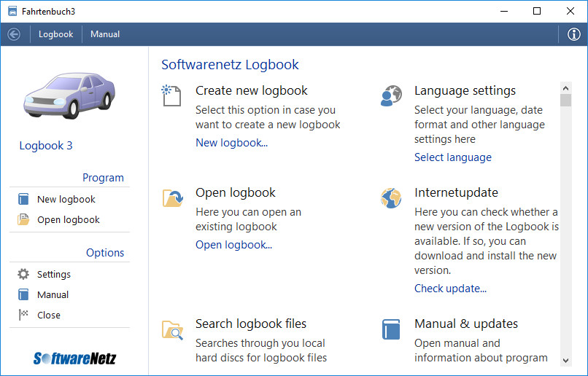Click the vertical scrollbar thumb
588x376 pixels.
click(565, 101)
